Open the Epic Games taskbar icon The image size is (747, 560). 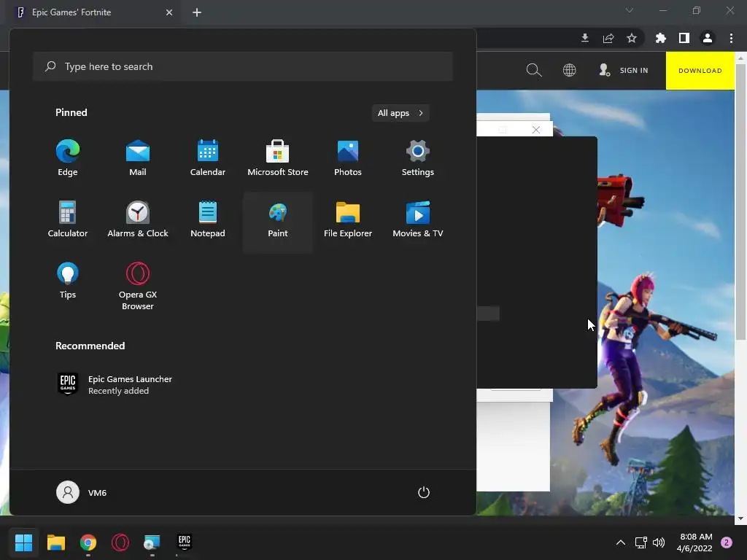coord(185,542)
